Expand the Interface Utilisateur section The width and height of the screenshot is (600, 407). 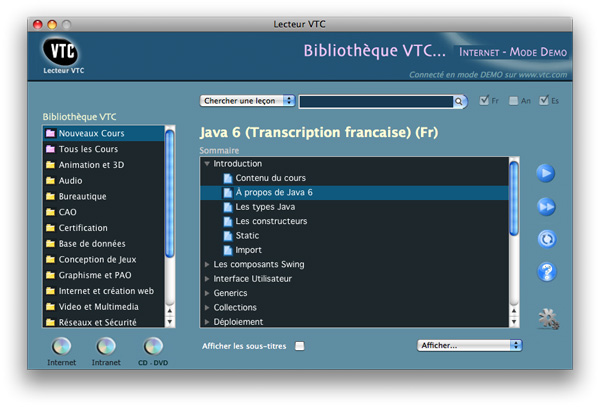pyautogui.click(x=207, y=279)
